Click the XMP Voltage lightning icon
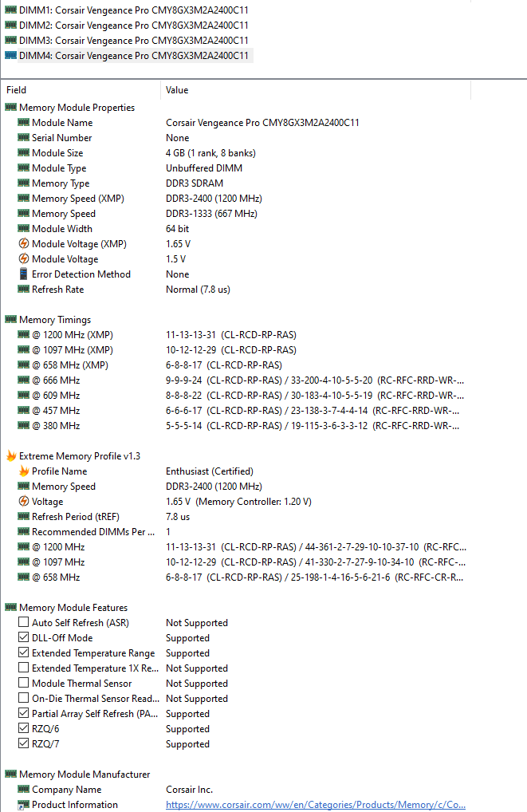527x812 pixels. pyautogui.click(x=23, y=501)
